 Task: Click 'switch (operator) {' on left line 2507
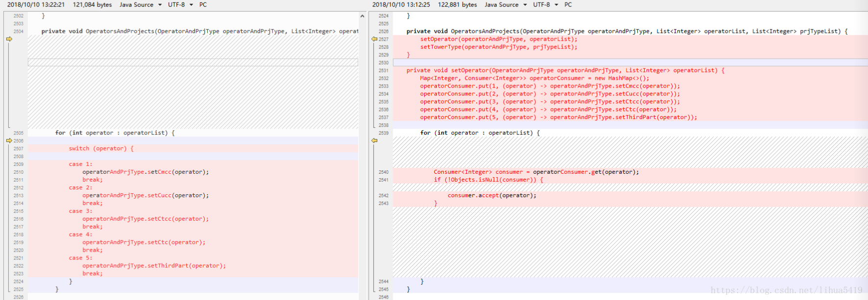(101, 148)
